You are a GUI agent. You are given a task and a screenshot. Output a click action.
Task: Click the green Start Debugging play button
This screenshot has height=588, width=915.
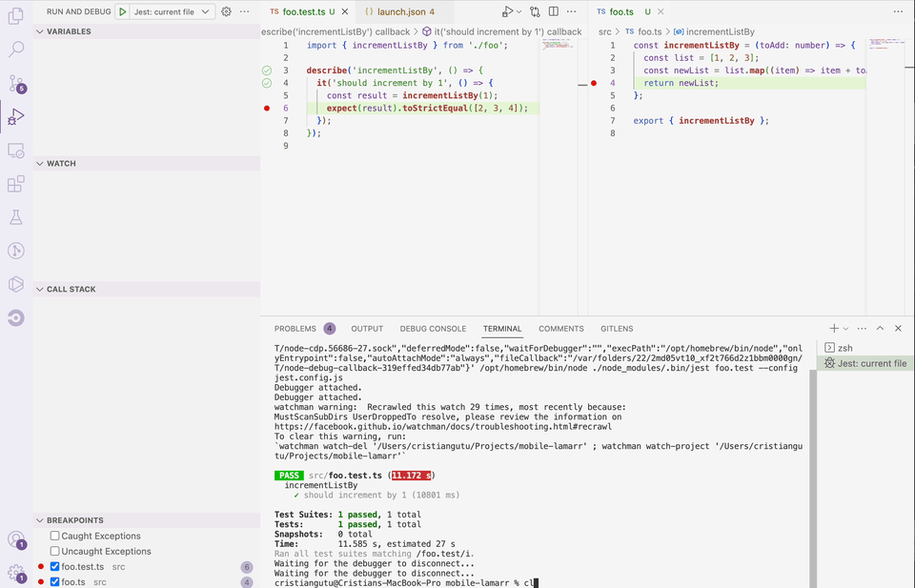click(123, 11)
